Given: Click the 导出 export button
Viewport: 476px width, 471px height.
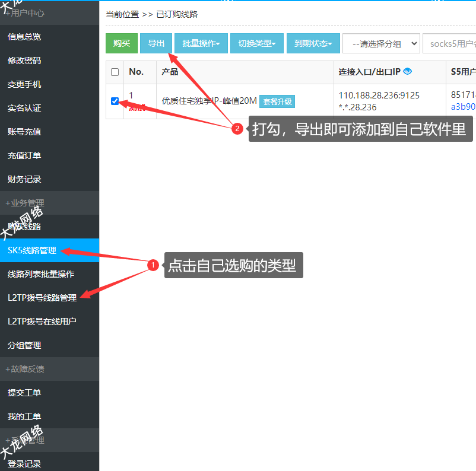Looking at the screenshot, I should tap(156, 43).
